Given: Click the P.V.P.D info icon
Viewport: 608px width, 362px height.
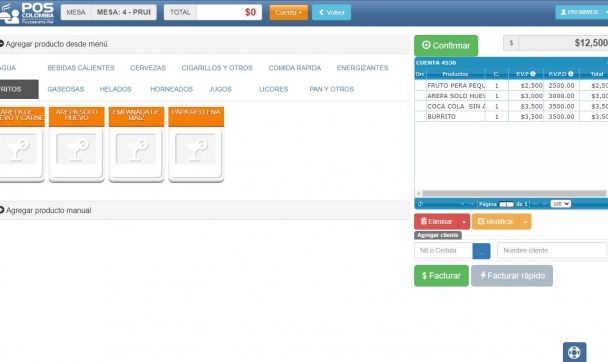Looking at the screenshot, I should tap(570, 74).
